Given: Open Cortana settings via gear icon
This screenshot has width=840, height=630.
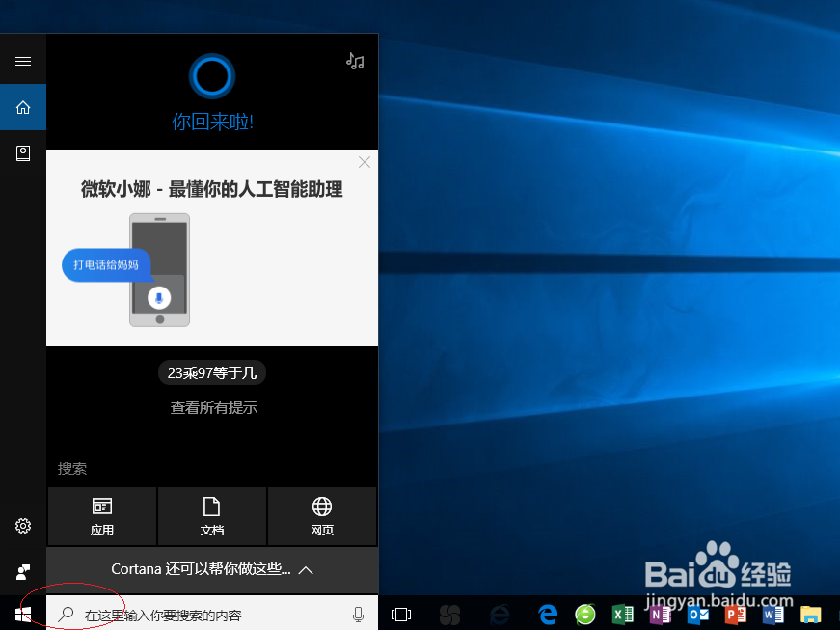Looking at the screenshot, I should coord(22,526).
